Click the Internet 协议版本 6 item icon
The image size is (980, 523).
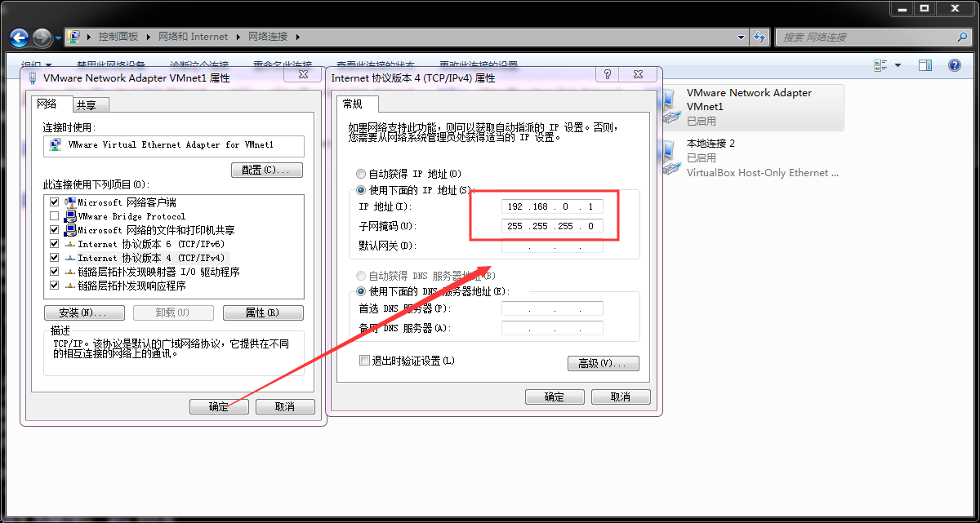tap(70, 244)
